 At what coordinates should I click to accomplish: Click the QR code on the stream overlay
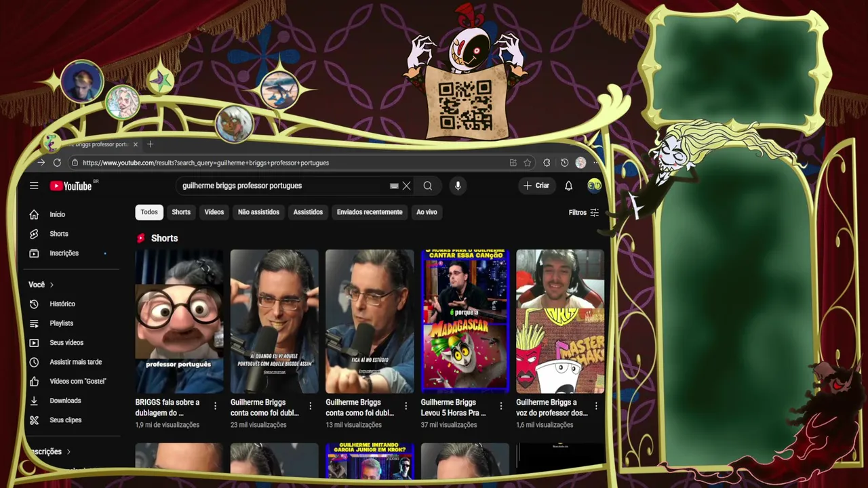pos(465,105)
